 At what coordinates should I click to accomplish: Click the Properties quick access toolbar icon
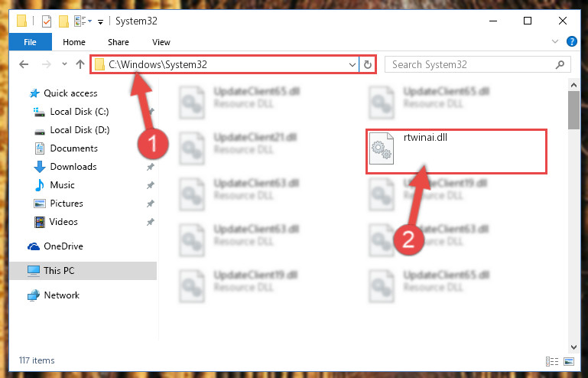(47, 21)
